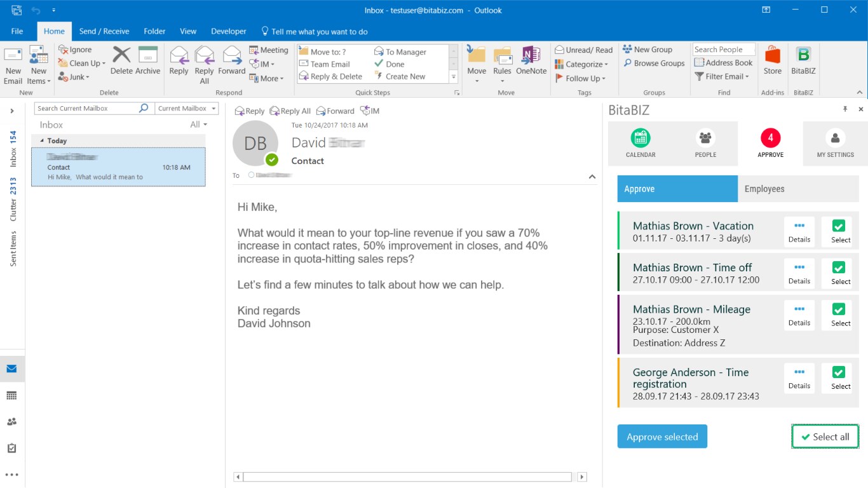Click Browse Groups
The height and width of the screenshot is (488, 868).
(654, 64)
